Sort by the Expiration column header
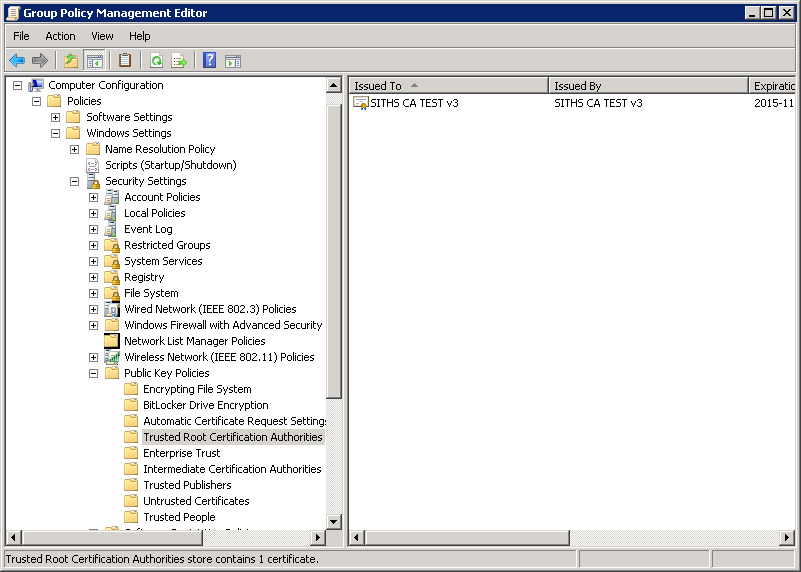 [x=772, y=86]
